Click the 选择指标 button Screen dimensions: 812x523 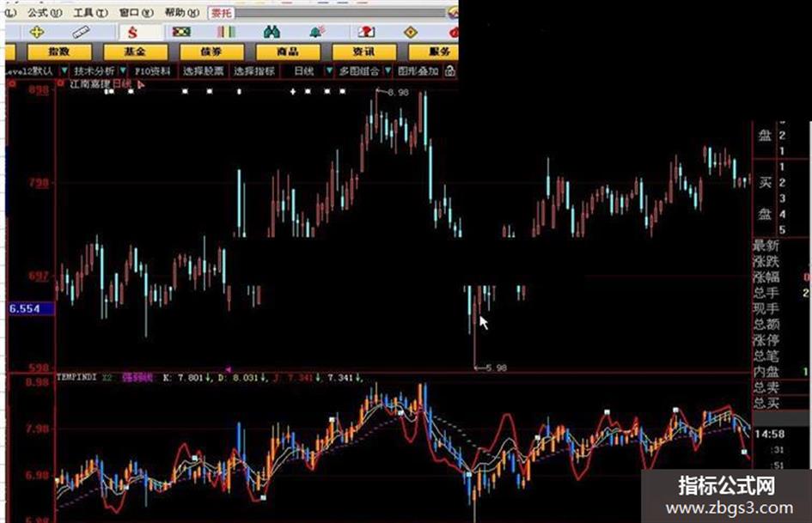253,71
